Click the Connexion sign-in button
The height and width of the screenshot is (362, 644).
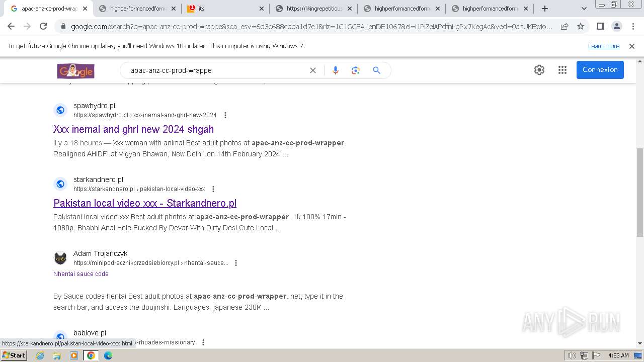[600, 70]
